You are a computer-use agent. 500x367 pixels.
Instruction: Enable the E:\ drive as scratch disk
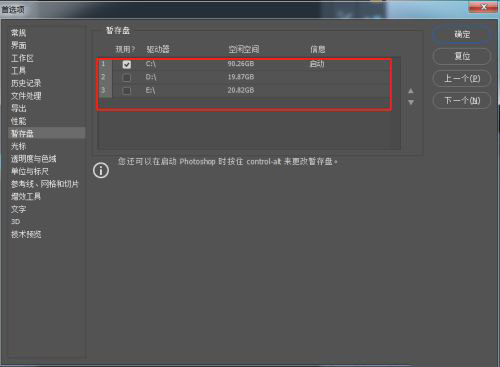[x=127, y=91]
